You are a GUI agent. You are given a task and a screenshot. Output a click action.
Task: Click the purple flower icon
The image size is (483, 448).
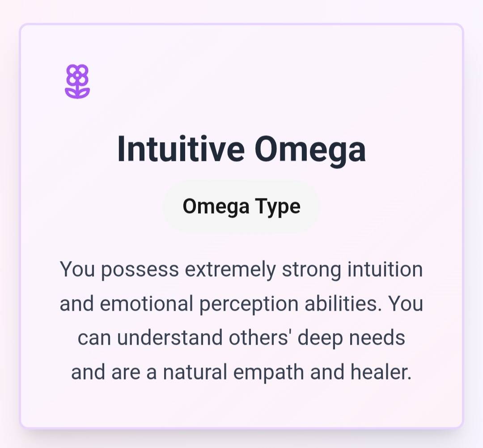(x=77, y=81)
